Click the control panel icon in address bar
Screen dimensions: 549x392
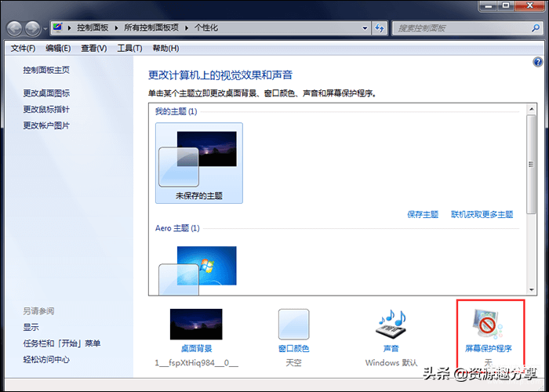(x=57, y=27)
